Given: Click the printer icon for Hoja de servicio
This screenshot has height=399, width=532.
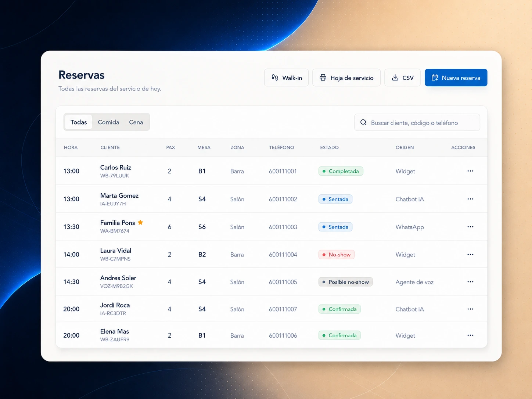Looking at the screenshot, I should pyautogui.click(x=323, y=78).
